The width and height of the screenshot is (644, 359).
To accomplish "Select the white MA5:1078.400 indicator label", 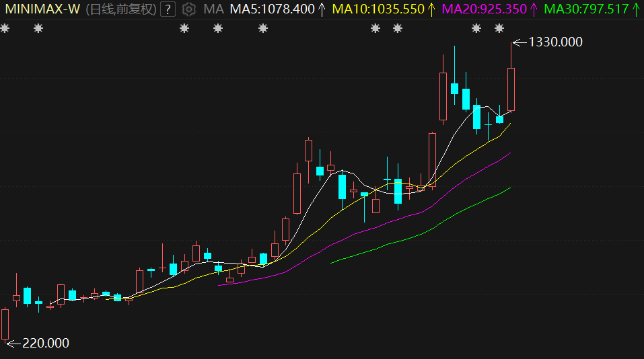I will pos(272,9).
